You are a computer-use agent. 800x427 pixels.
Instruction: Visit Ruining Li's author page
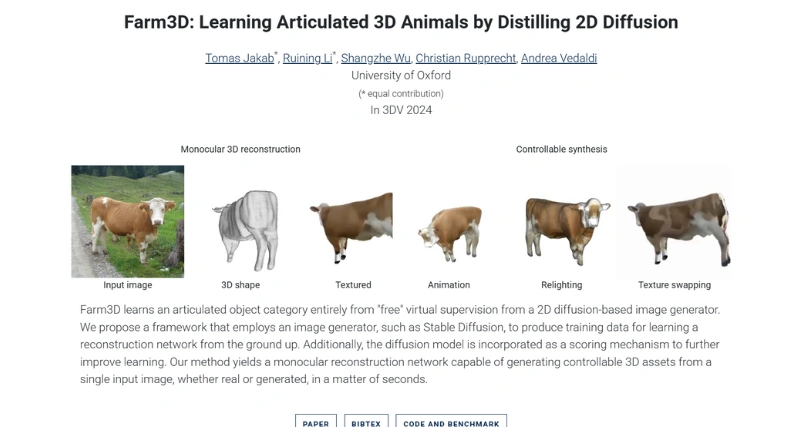308,58
